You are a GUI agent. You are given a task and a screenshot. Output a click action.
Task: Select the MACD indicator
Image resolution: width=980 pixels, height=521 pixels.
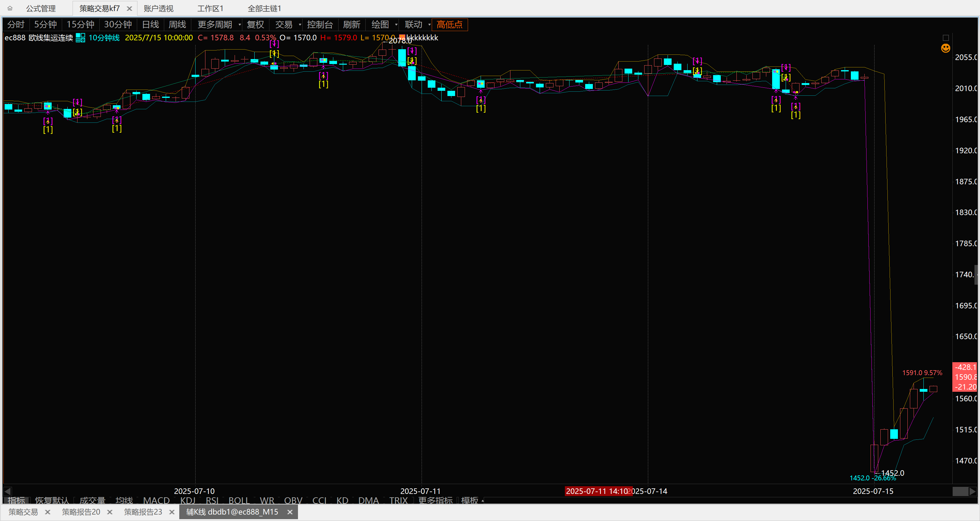(156, 500)
